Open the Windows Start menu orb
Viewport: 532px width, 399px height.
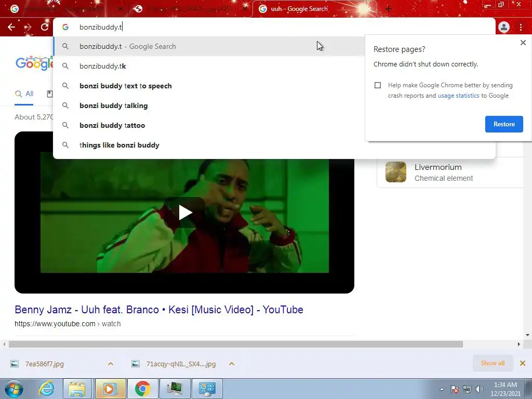[x=14, y=389]
